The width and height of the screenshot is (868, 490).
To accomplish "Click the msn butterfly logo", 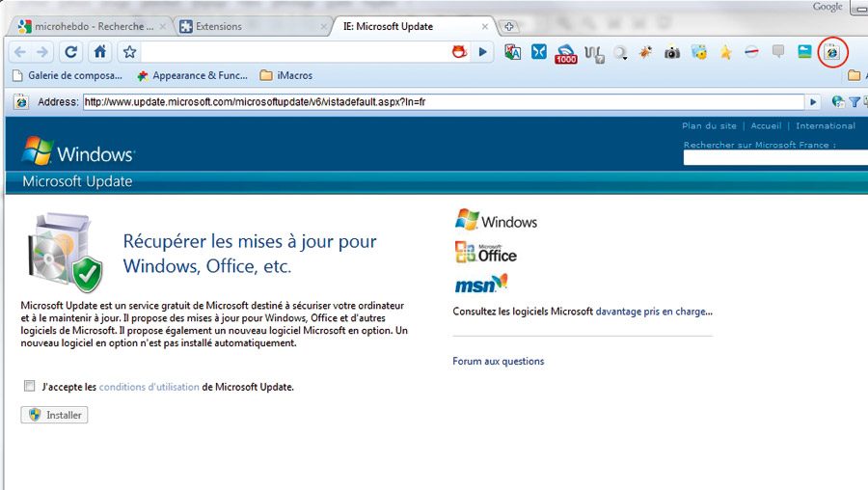I will 480,284.
